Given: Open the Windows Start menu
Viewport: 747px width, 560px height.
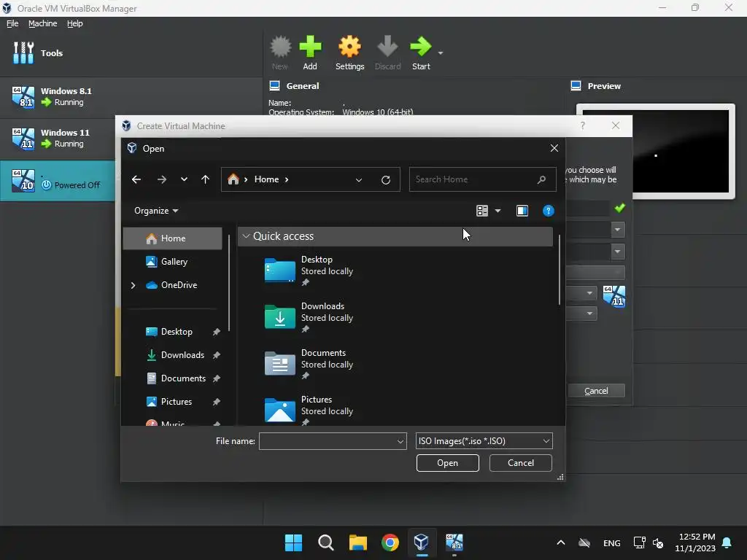Looking at the screenshot, I should 293,542.
